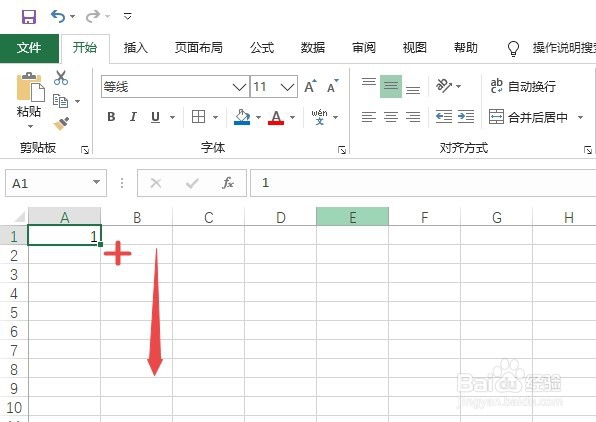Apply the Fill Color bucket
This screenshot has height=422, width=596.
click(x=242, y=117)
